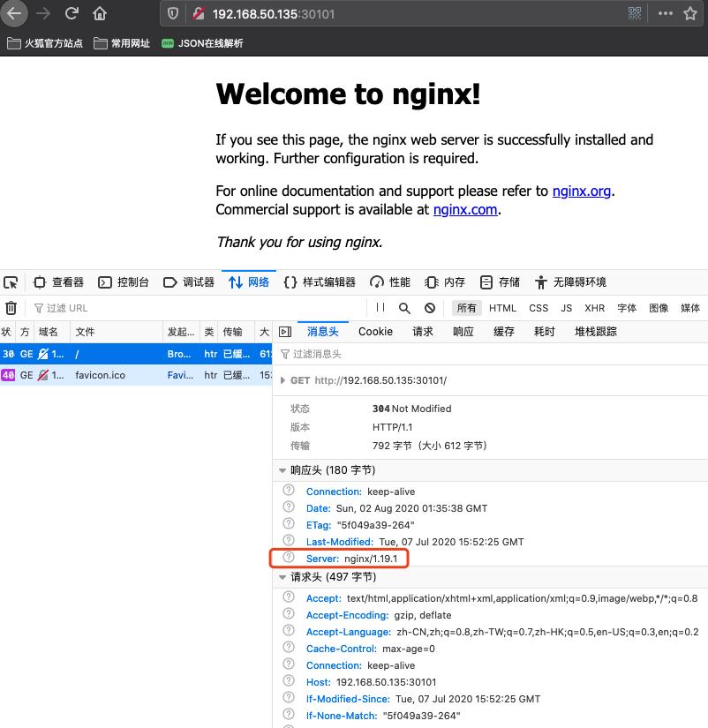Toggle the request details pane icon
The width and height of the screenshot is (708, 728).
click(285, 332)
